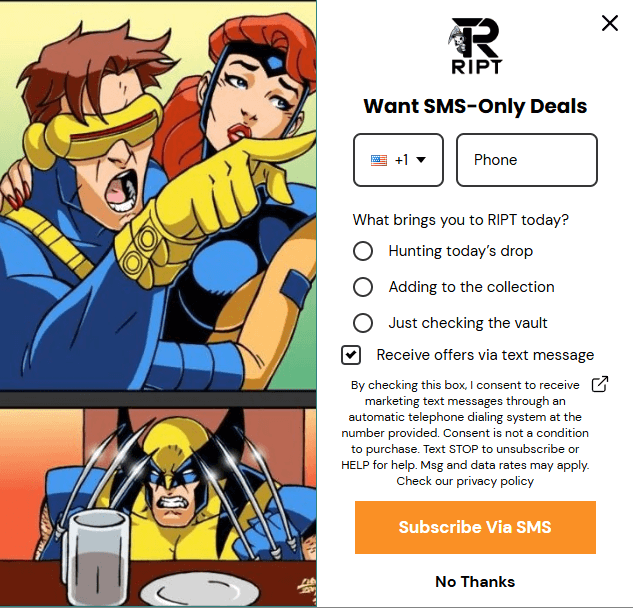Click the +1 country code text
The width and height of the screenshot is (633, 608).
(402, 160)
